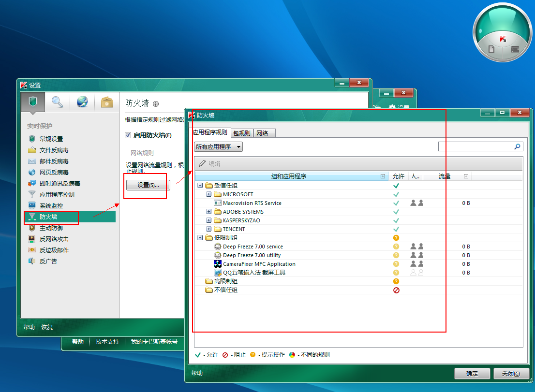
Task: Click 技术支持 in the main Kaspersky window
Action: click(107, 342)
